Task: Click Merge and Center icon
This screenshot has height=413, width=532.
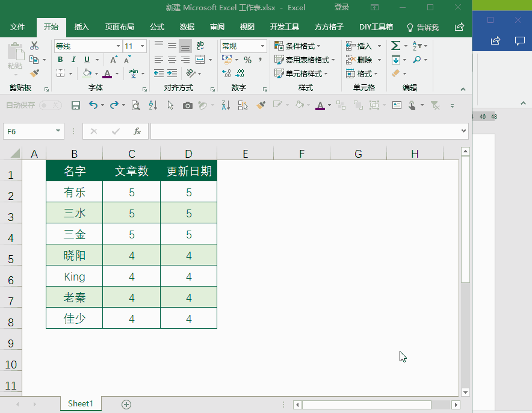Action: [200, 60]
